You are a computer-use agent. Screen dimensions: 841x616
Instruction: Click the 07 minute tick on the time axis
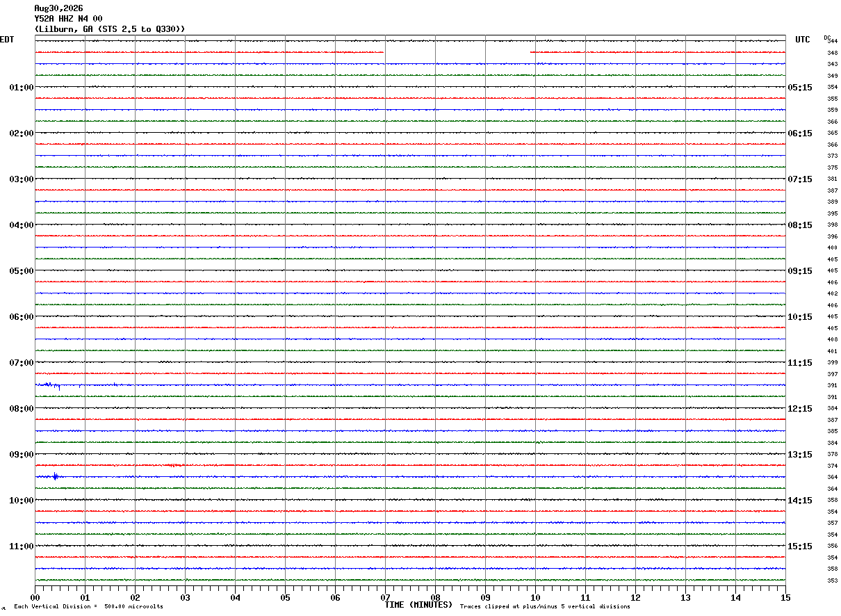pyautogui.click(x=385, y=597)
